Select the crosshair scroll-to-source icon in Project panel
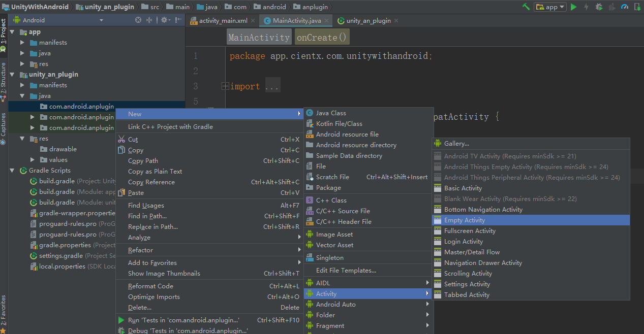 tap(138, 19)
